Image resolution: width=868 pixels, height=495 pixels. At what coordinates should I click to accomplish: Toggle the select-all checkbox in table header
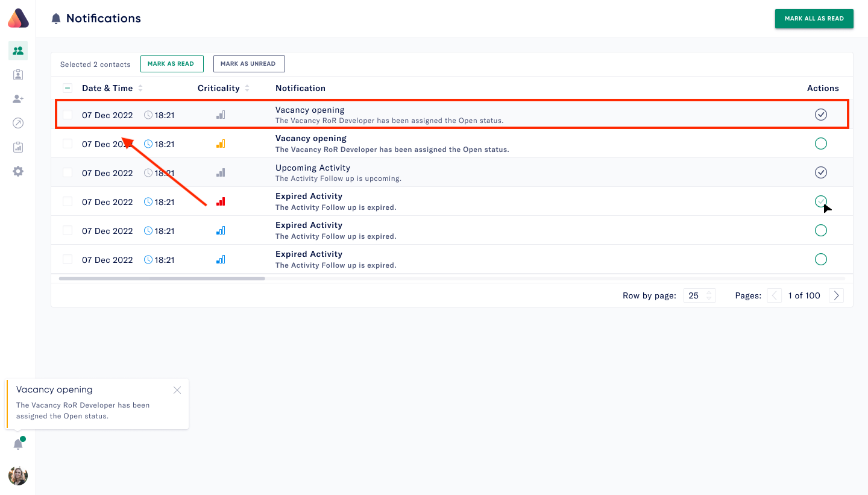click(68, 88)
